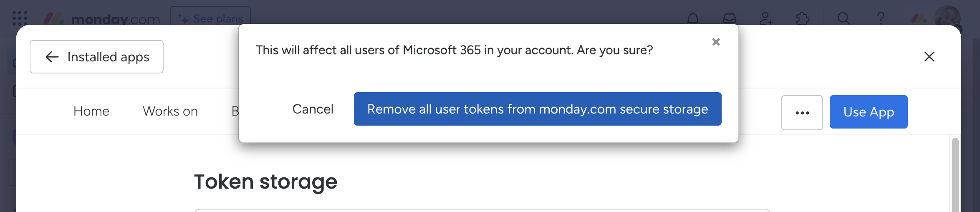Close the Microsoft 365 app panel
The width and height of the screenshot is (980, 212).
tap(929, 57)
